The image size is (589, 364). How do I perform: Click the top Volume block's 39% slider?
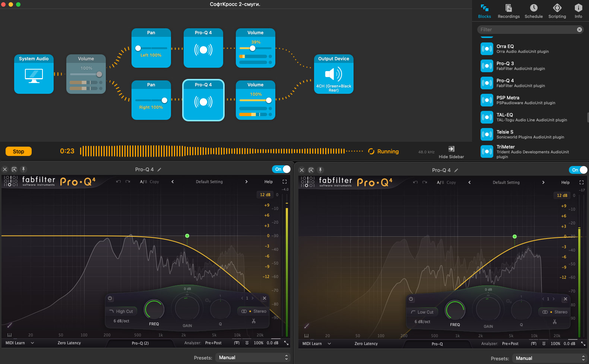256,48
